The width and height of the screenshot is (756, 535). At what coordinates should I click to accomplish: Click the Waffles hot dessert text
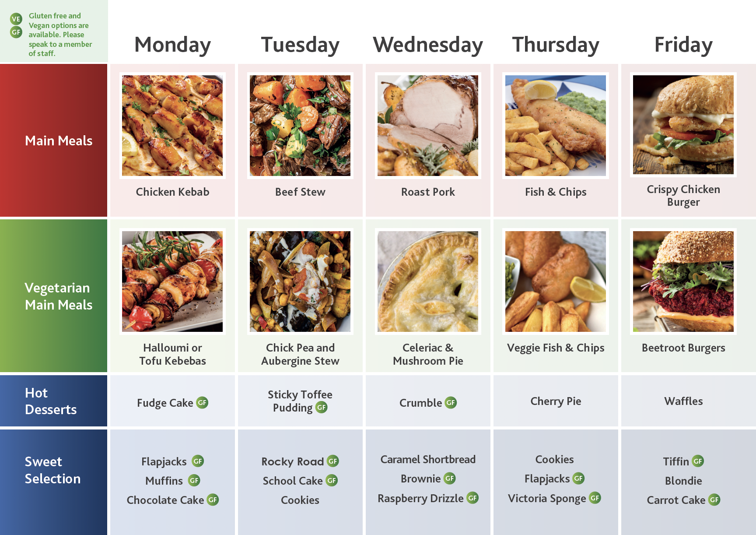683,401
